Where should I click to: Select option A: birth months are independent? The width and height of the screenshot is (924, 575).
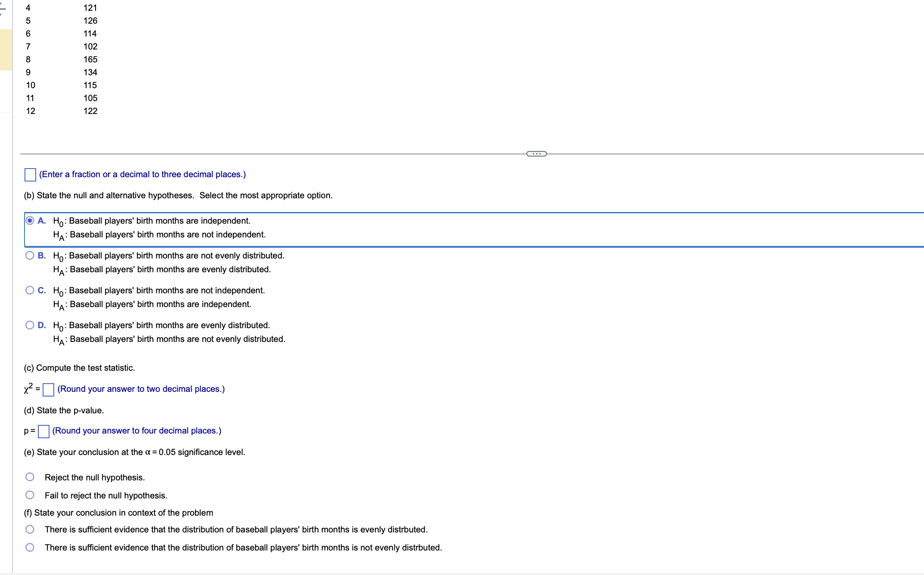(x=30, y=221)
